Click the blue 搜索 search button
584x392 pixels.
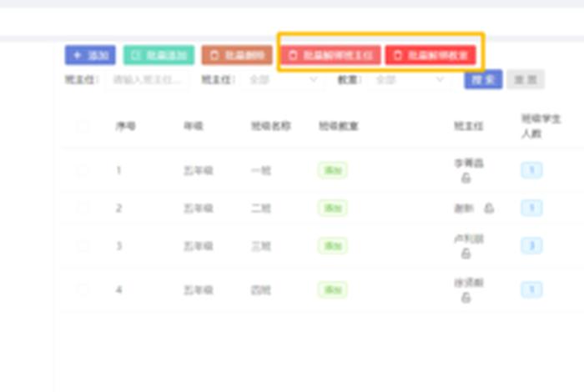(x=483, y=79)
